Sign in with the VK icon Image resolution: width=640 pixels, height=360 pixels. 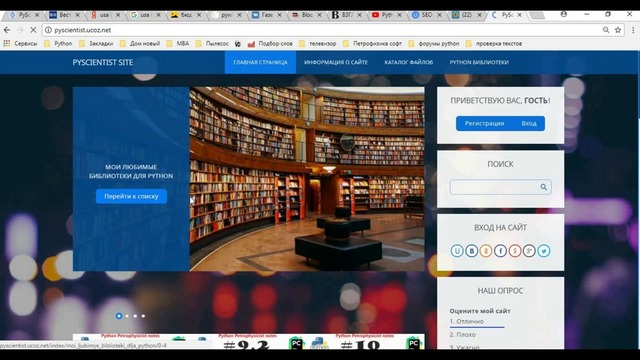[x=471, y=251]
